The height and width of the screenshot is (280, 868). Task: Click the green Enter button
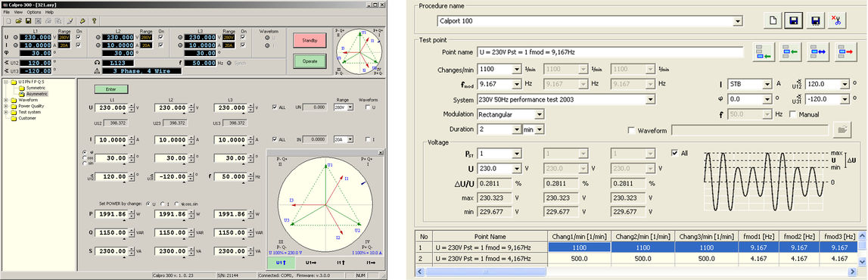111,89
